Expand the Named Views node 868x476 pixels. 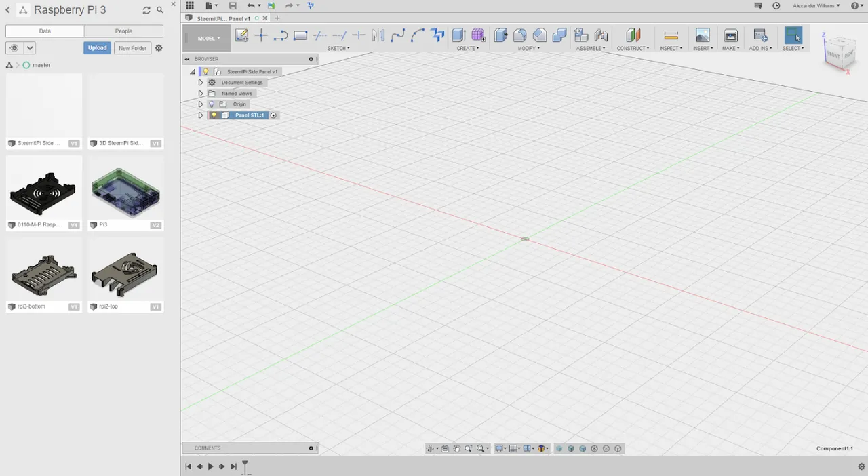[x=201, y=94]
